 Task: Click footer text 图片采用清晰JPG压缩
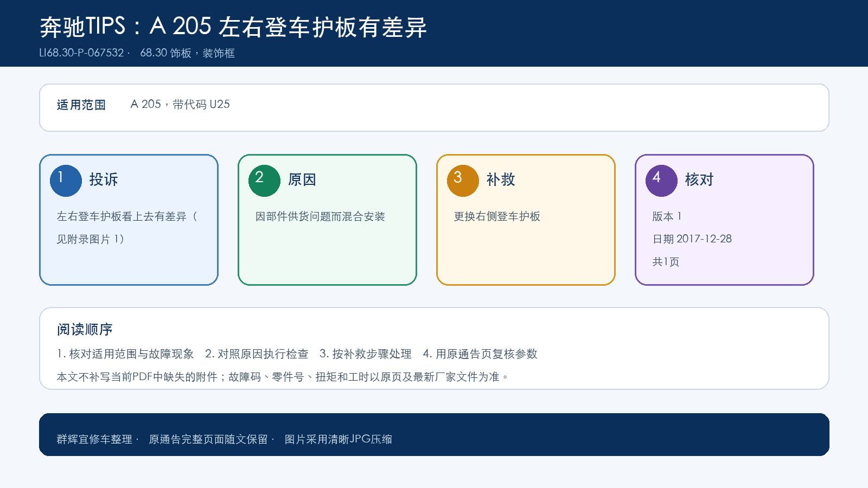[338, 439]
